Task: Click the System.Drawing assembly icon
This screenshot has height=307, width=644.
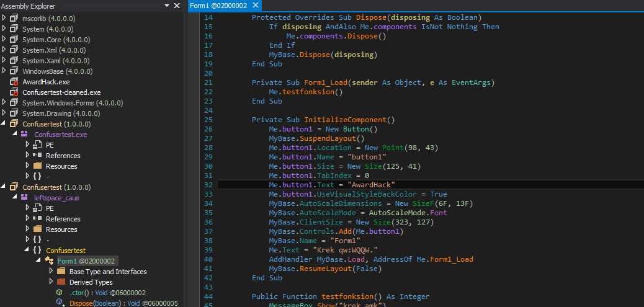Action: pyautogui.click(x=14, y=113)
